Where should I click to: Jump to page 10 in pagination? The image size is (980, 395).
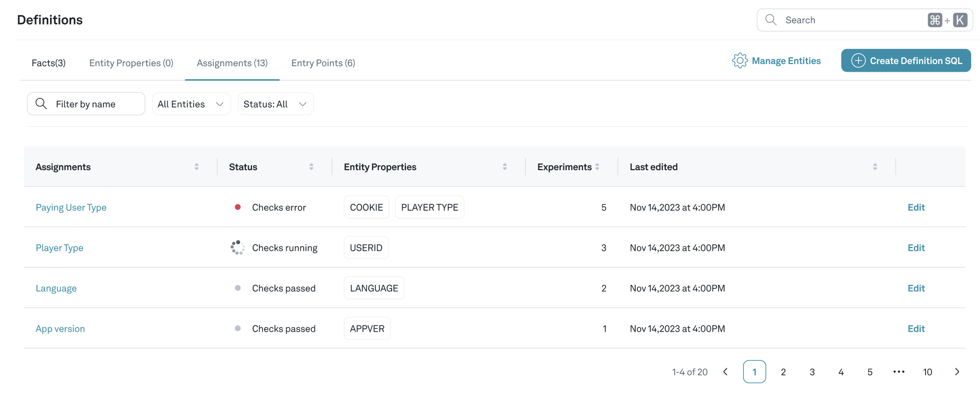tap(927, 372)
